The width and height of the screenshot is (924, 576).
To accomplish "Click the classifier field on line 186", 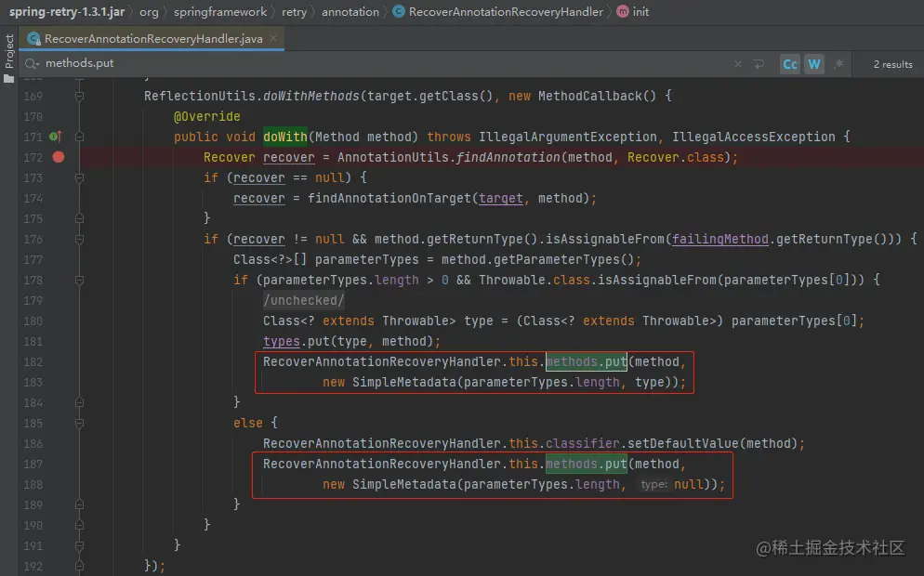I will coord(583,443).
